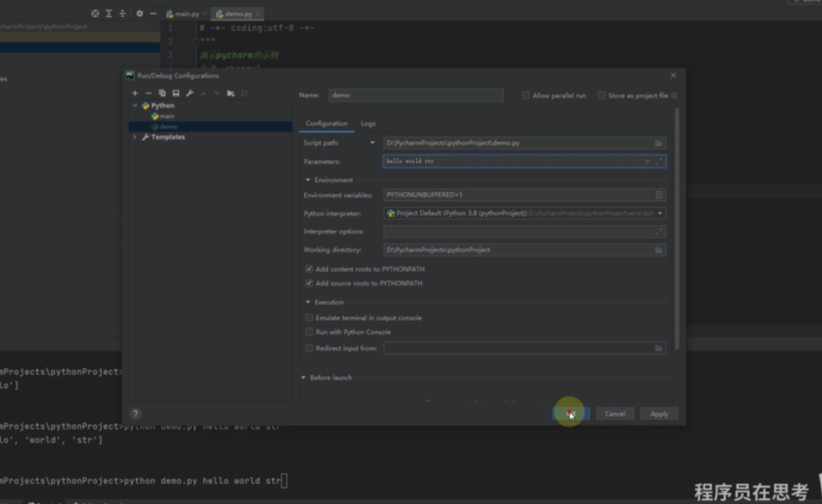Screen dimensions: 822x504
Task: Move configuration into new folder
Action: 231,93
